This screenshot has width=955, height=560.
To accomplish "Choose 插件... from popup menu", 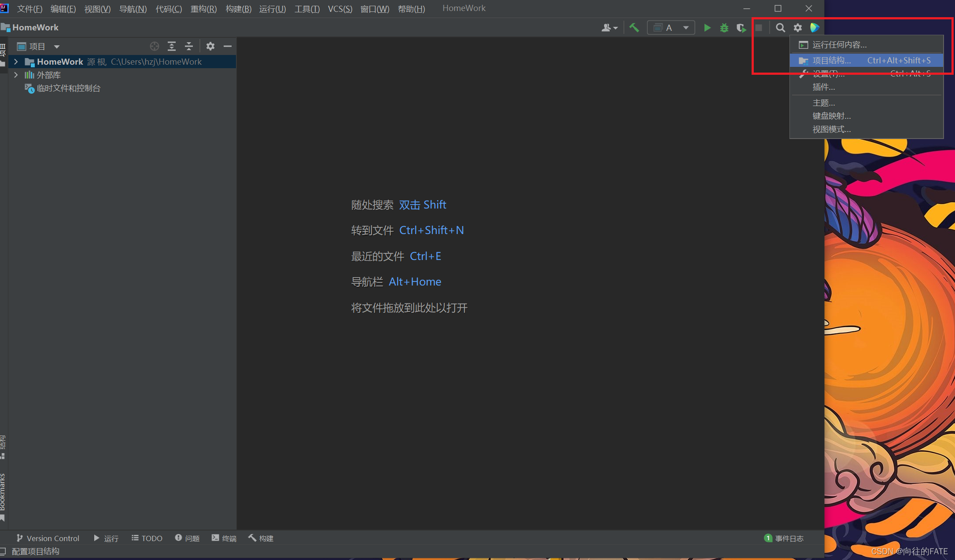I will [x=823, y=87].
